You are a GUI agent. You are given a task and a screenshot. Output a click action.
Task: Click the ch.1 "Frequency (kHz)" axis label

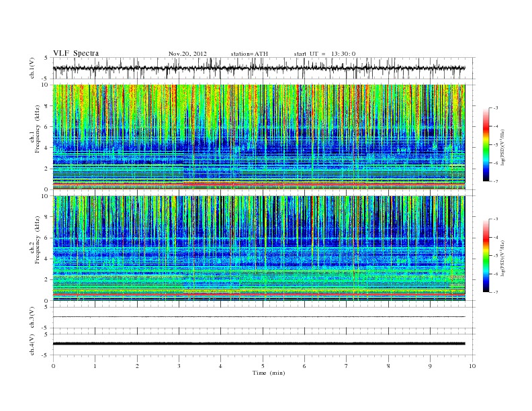point(38,130)
